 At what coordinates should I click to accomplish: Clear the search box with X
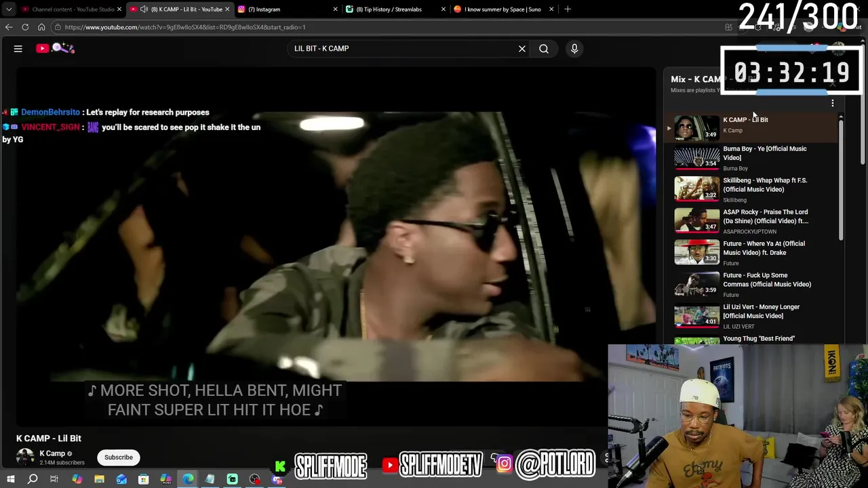(522, 49)
